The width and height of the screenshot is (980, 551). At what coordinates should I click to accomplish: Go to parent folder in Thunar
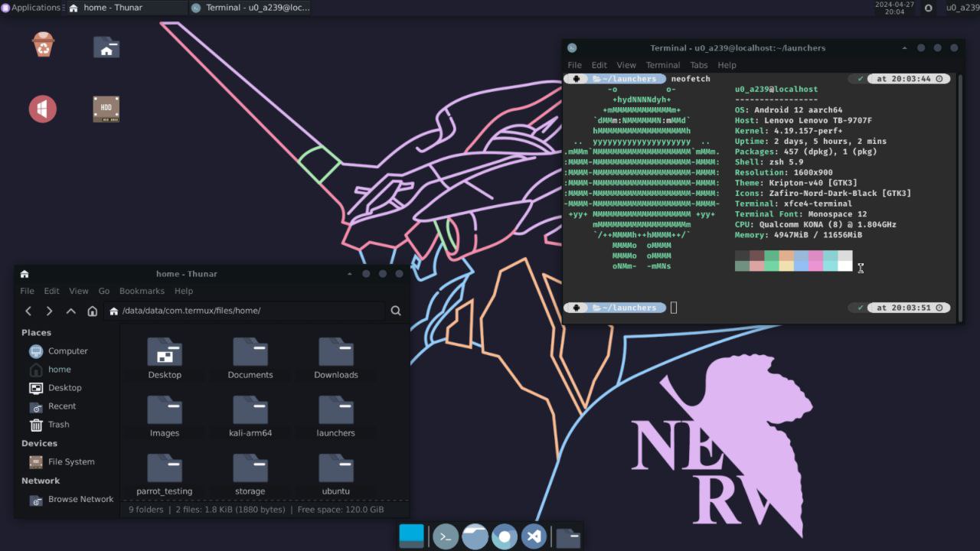(70, 311)
